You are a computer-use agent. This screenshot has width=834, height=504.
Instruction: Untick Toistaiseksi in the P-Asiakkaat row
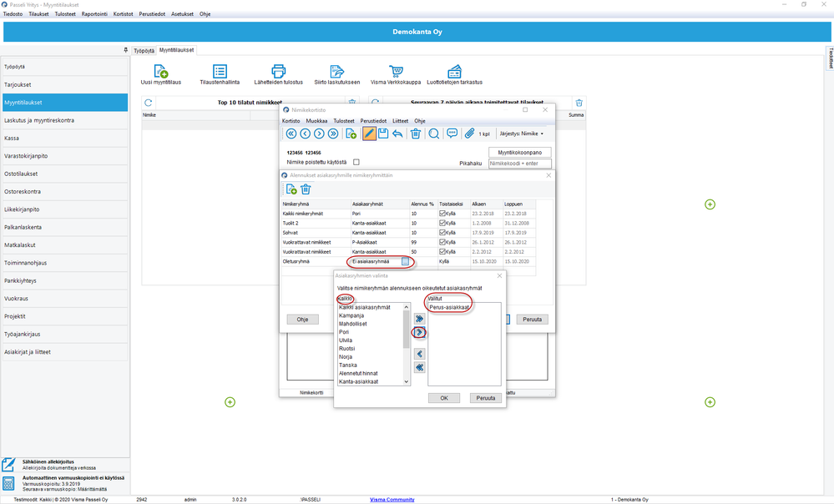coord(442,242)
